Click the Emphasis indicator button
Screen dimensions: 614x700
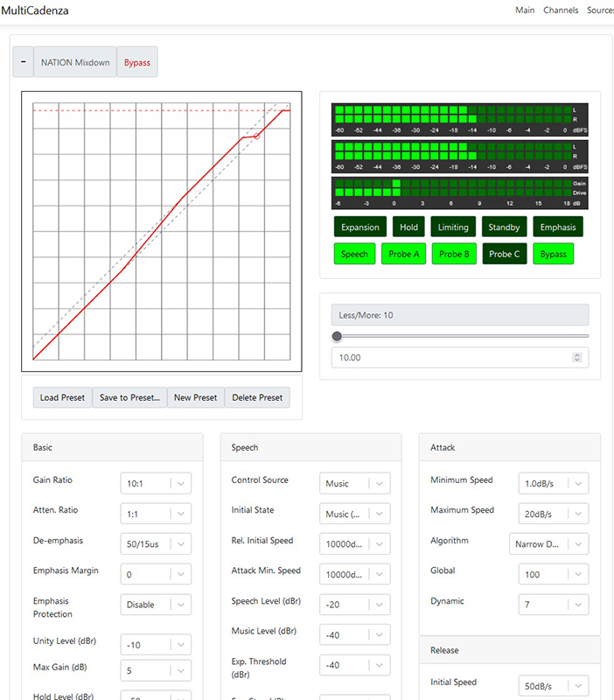coord(558,227)
